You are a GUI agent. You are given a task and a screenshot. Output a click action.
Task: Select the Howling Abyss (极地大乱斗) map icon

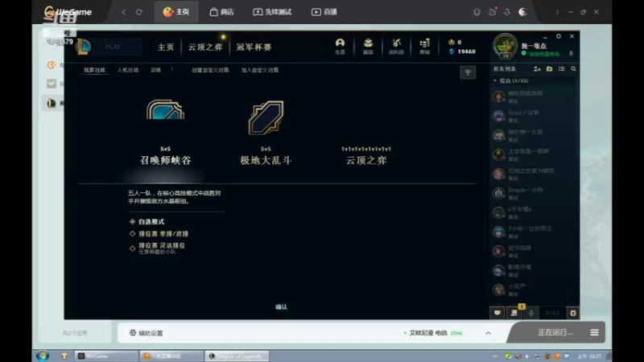click(x=266, y=117)
